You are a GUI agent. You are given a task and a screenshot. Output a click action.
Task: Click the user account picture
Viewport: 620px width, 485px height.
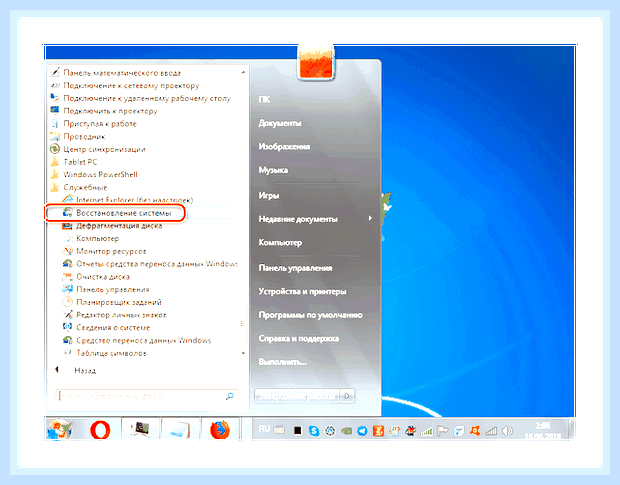click(x=316, y=61)
